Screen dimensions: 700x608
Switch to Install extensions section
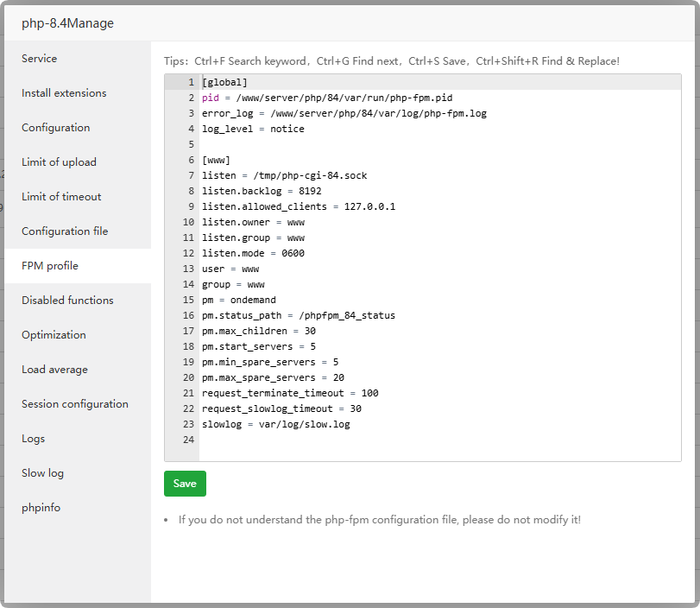point(64,93)
